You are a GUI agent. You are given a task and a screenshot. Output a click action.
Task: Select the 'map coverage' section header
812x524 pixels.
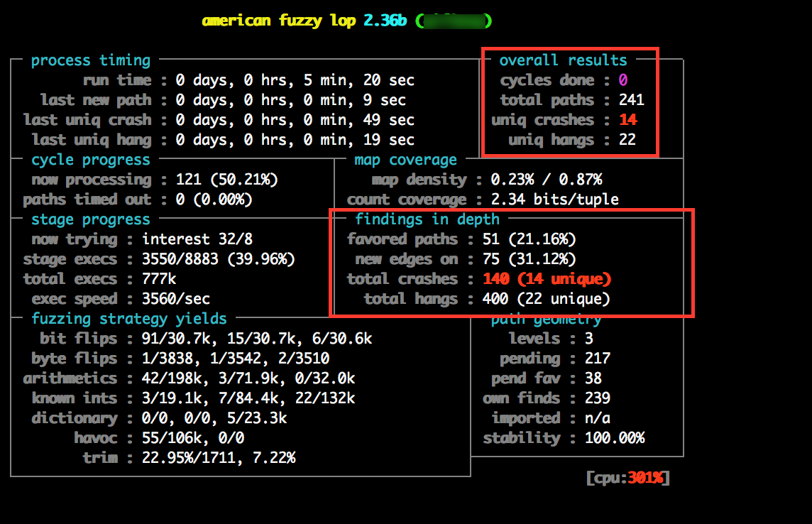click(x=405, y=160)
